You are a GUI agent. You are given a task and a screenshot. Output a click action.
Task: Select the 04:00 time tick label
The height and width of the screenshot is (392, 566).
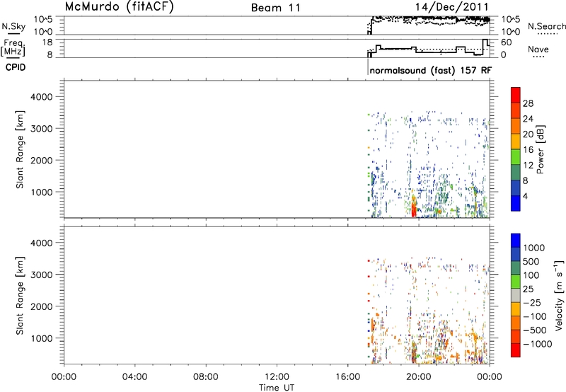click(135, 377)
